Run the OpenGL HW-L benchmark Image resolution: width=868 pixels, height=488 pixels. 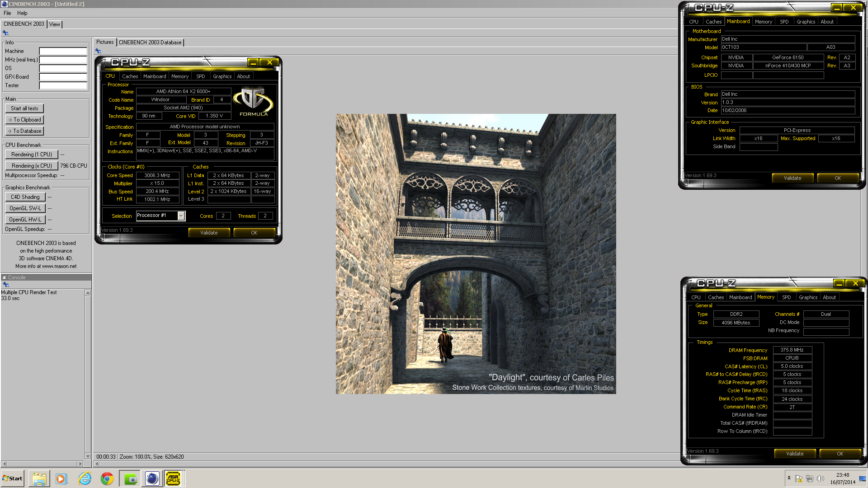[25, 220]
